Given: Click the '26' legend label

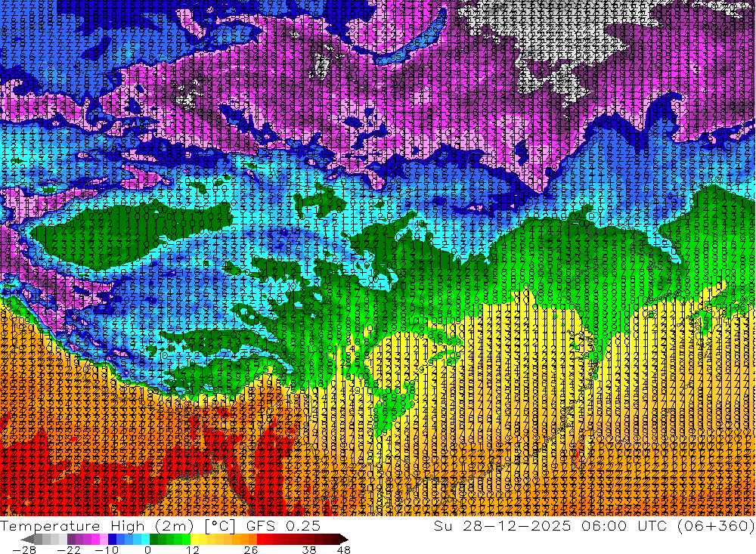Looking at the screenshot, I should pyautogui.click(x=251, y=550).
